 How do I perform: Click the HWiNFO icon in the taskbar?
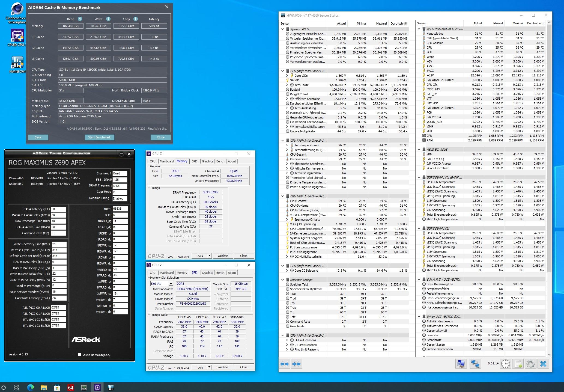[x=111, y=387]
